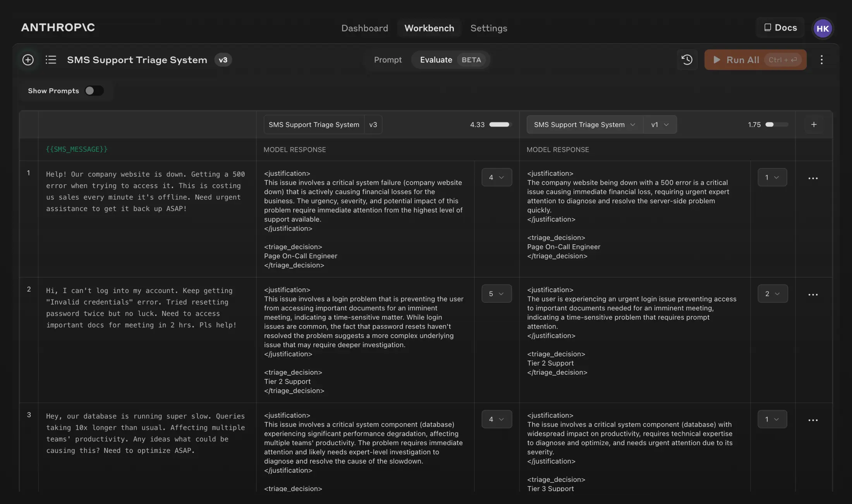
Task: Click the v3 badge beside the title
Action: [223, 60]
